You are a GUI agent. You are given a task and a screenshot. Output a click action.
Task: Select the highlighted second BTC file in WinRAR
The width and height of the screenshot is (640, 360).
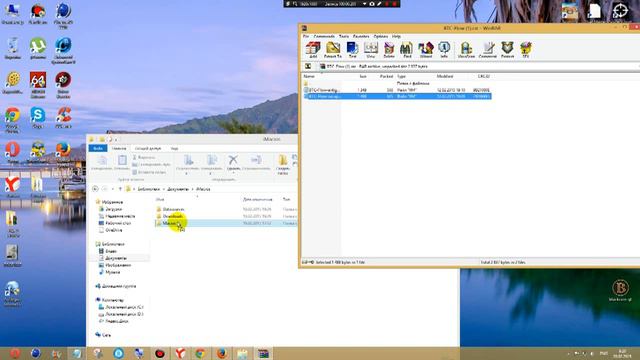[397, 96]
